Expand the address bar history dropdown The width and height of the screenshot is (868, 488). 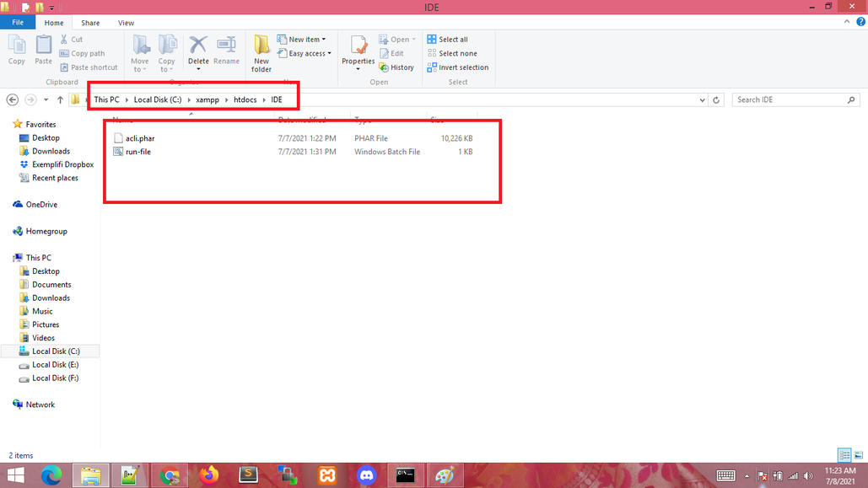point(702,99)
